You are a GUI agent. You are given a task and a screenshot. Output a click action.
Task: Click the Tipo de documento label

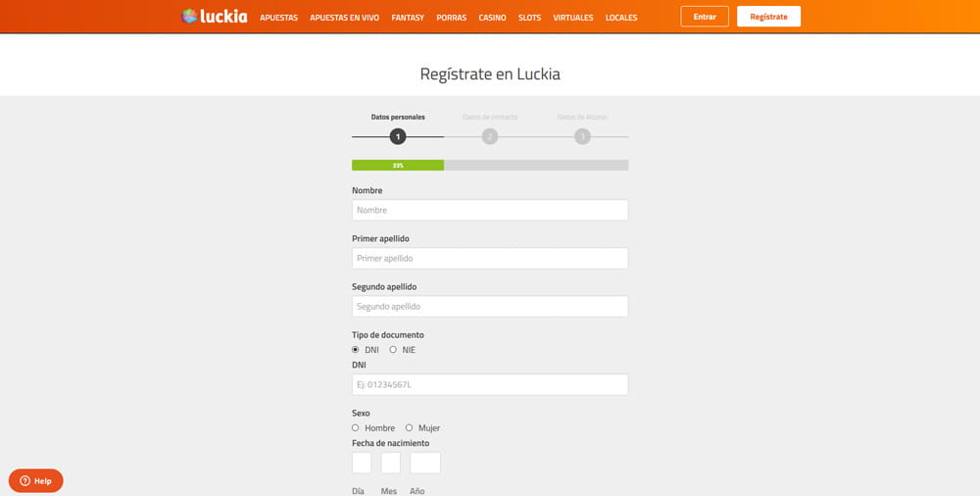[387, 335]
